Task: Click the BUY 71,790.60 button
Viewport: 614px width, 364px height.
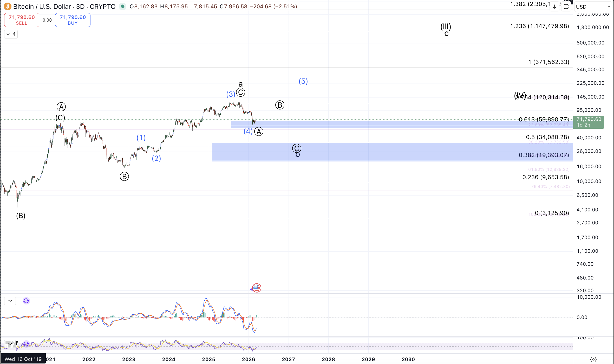Action: (x=73, y=20)
